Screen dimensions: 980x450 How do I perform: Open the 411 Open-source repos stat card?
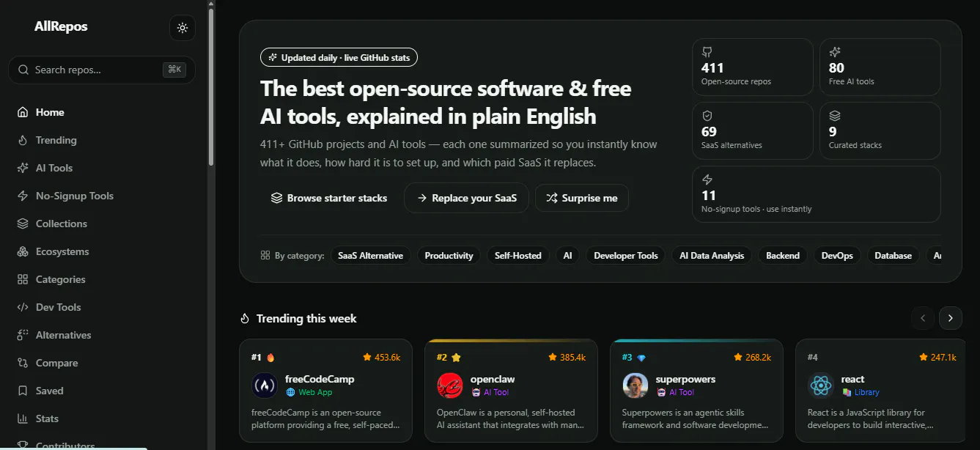coord(753,67)
